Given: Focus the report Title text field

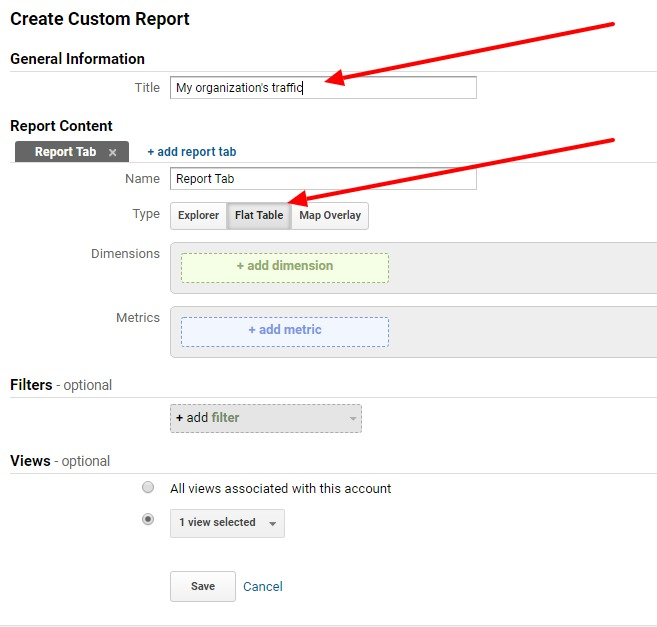Looking at the screenshot, I should [322, 88].
